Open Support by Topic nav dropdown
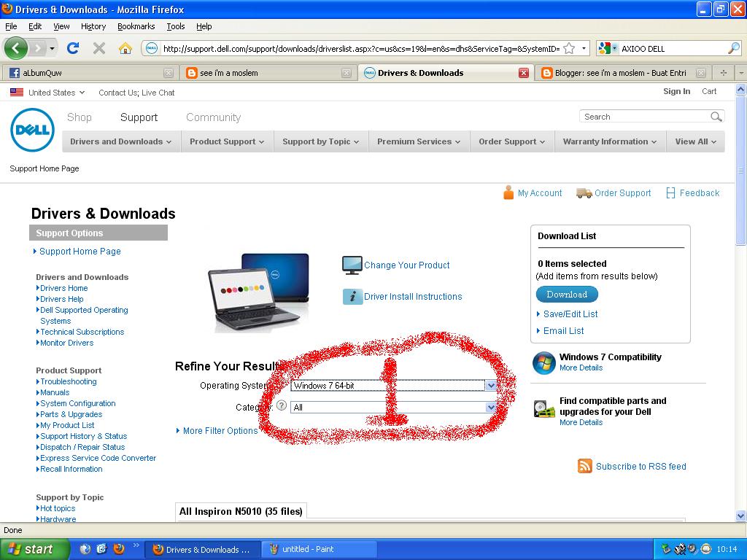The width and height of the screenshot is (747, 560). 321,141
